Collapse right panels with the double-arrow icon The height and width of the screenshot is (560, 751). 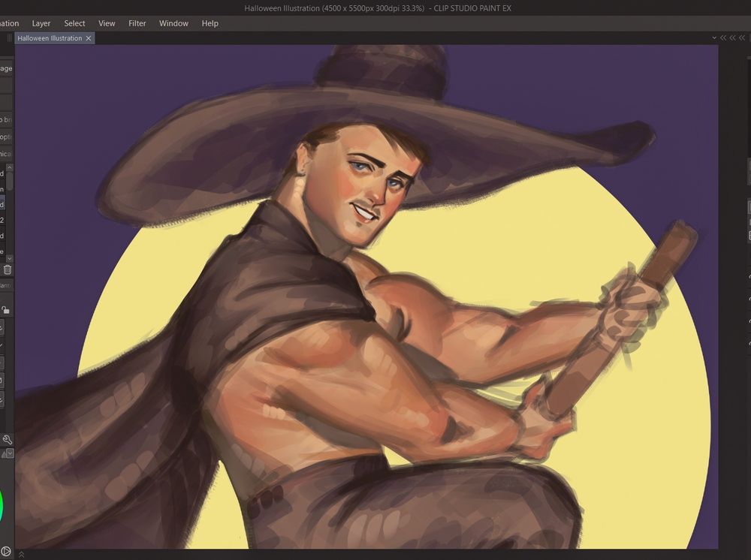tap(725, 38)
